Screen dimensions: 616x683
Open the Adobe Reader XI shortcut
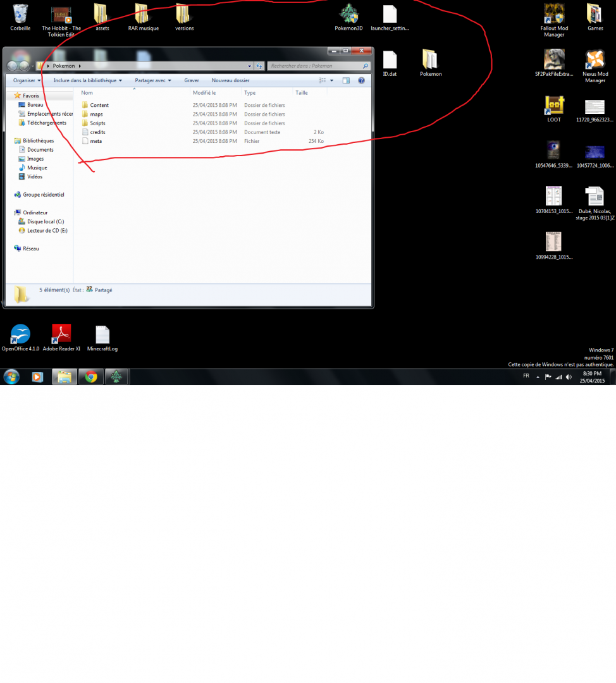click(61, 338)
